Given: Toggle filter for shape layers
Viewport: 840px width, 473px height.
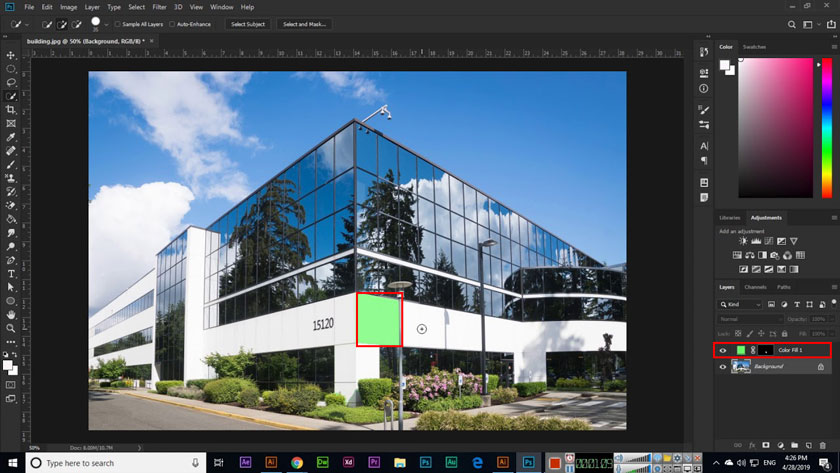Looking at the screenshot, I should (x=809, y=304).
